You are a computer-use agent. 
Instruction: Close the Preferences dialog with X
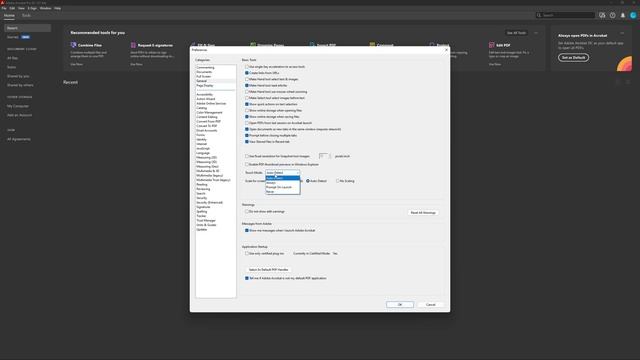[446, 50]
